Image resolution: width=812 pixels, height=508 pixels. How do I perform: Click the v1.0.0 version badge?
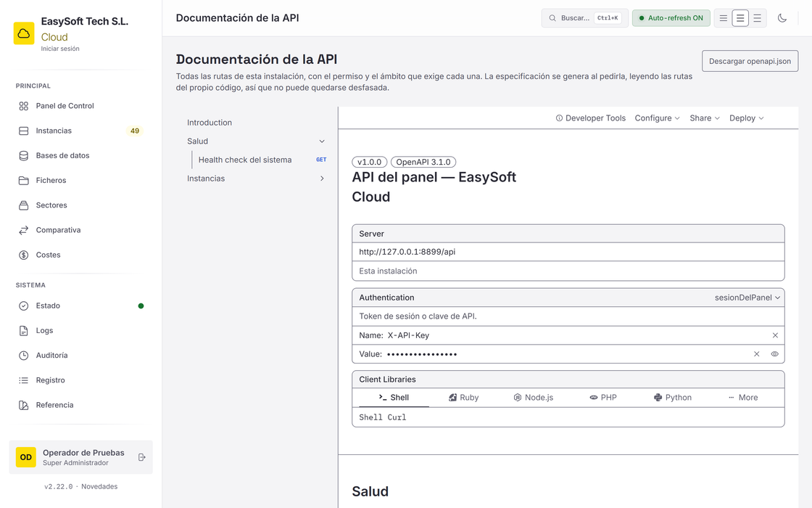tap(369, 163)
